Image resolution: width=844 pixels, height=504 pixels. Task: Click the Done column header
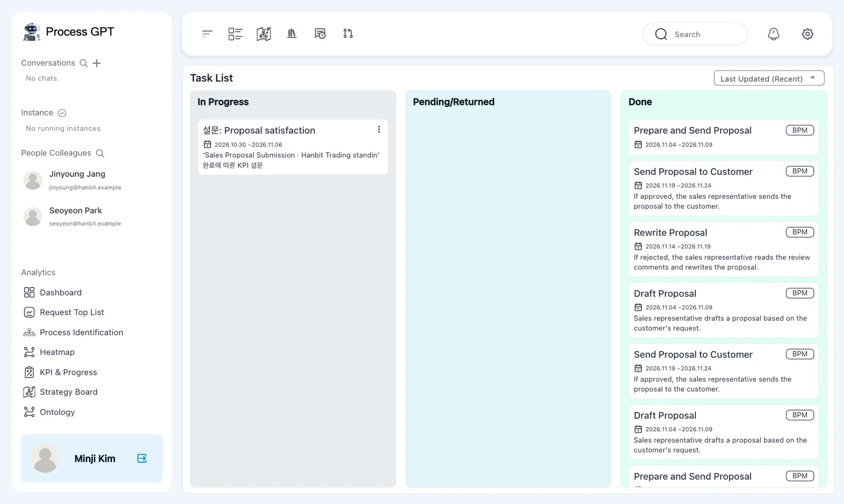click(x=640, y=102)
